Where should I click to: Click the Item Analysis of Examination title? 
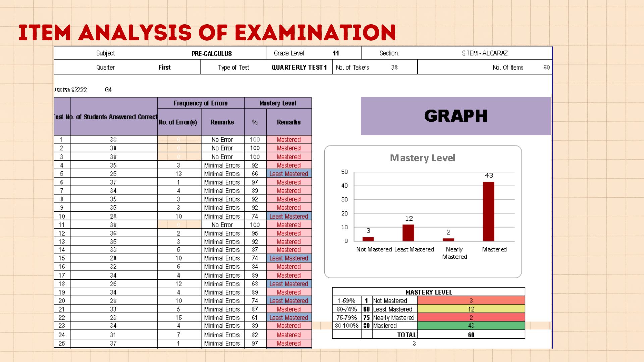207,33
